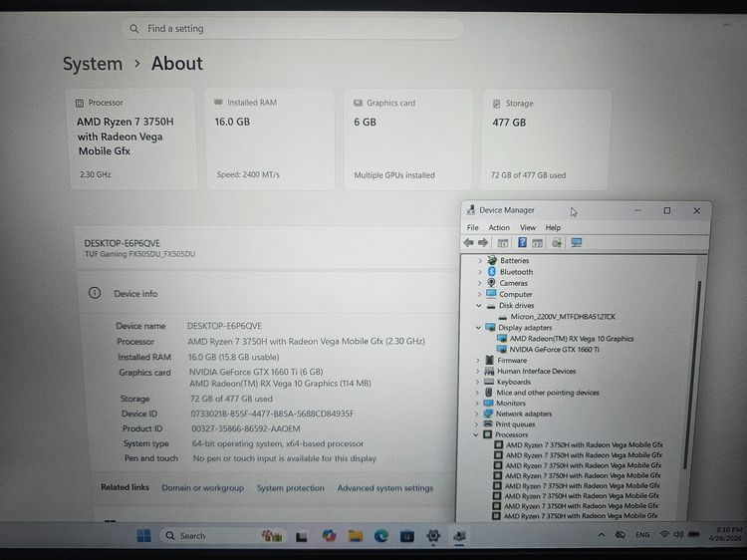Screen dimensions: 747x560
Task: Open the Domain or workgroup link
Action: (202, 487)
